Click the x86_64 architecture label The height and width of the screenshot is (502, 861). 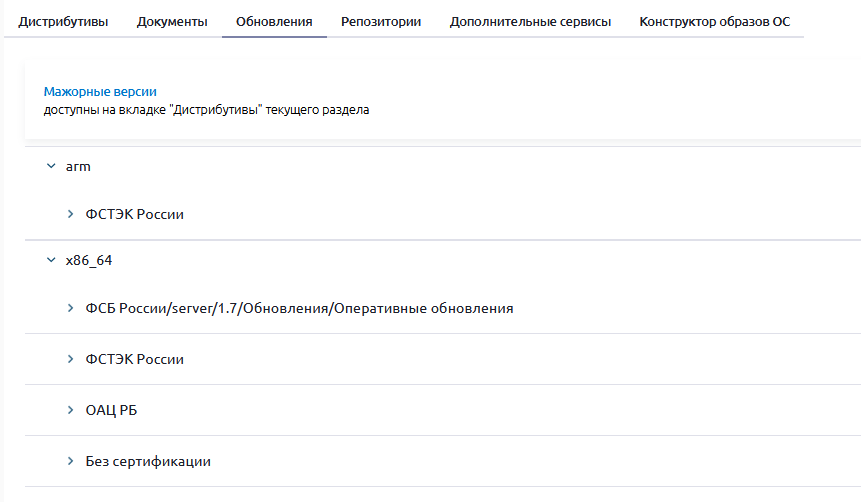pos(89,260)
